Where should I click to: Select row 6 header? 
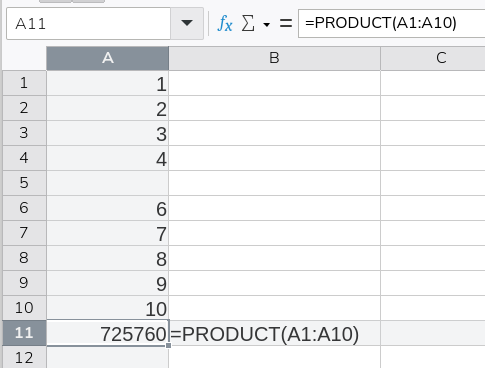tap(24, 208)
